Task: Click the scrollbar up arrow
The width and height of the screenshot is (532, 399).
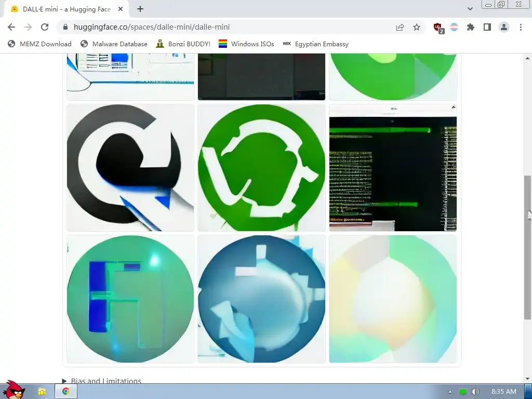Action: [x=528, y=58]
